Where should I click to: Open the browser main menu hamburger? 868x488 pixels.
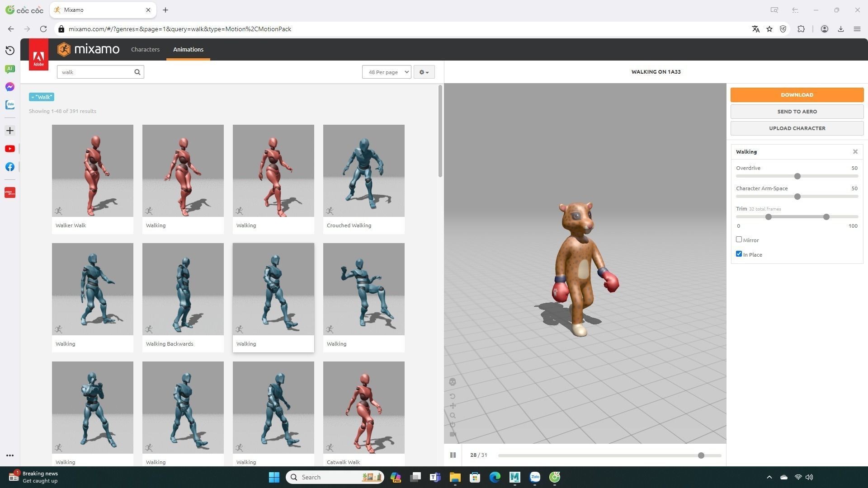tap(857, 29)
